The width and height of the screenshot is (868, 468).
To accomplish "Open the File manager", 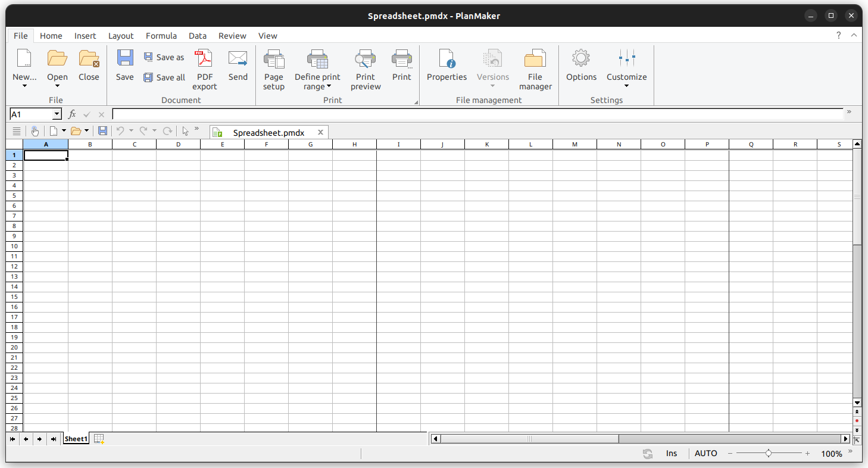I will [535, 67].
